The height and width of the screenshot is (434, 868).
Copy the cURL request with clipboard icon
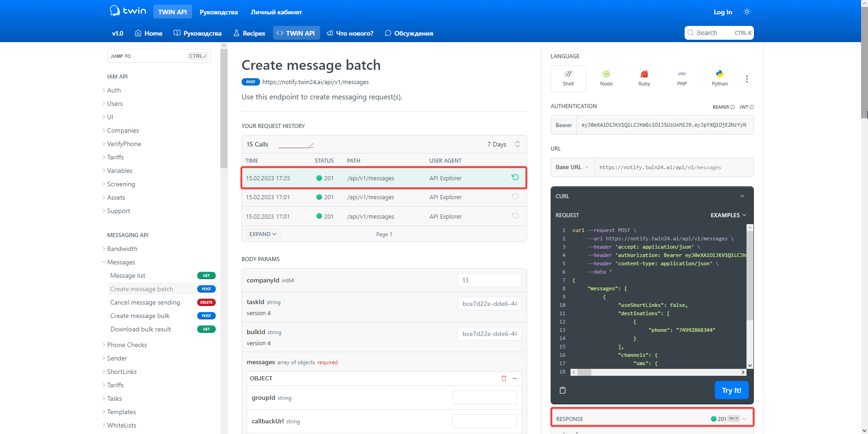(x=563, y=390)
